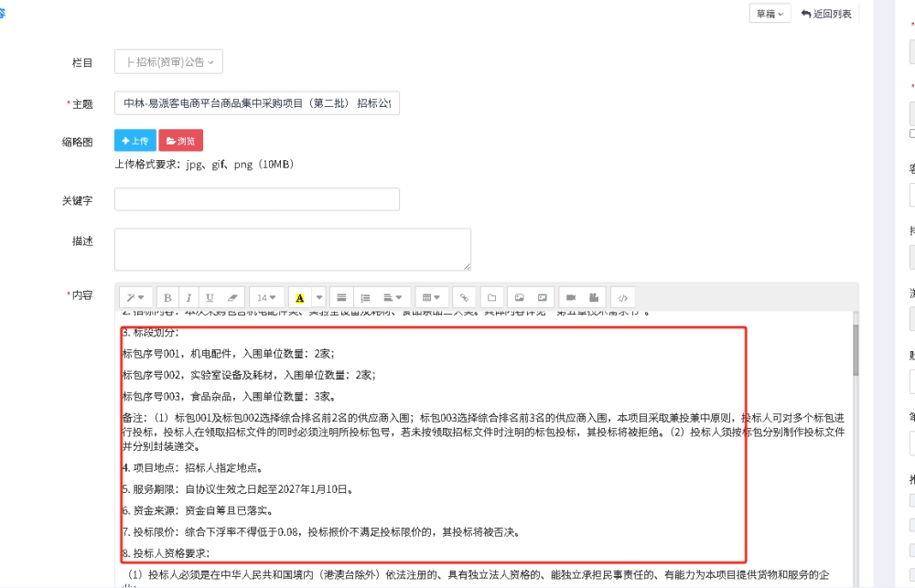Click the '3. 标段划分' heading line

(x=151, y=333)
